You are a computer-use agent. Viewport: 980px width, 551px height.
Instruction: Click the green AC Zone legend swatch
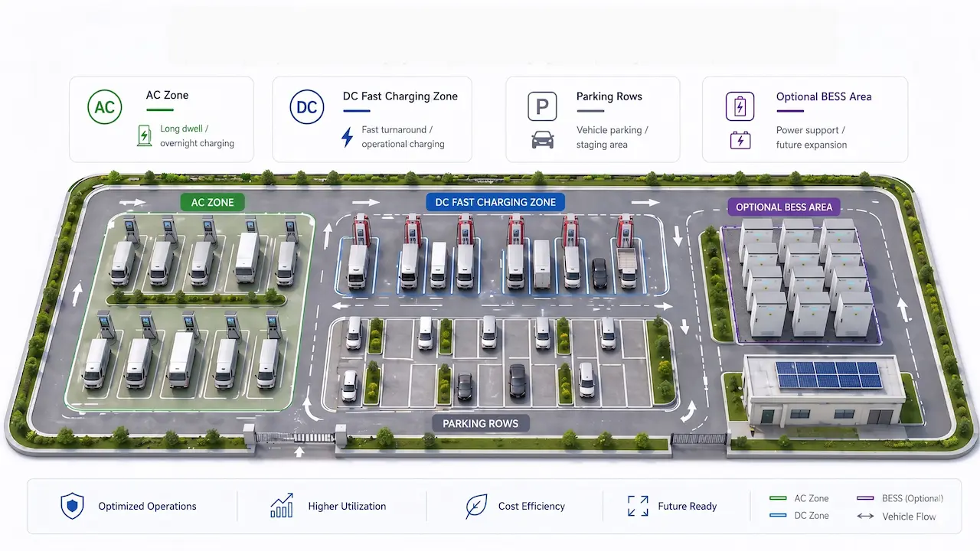(x=778, y=498)
